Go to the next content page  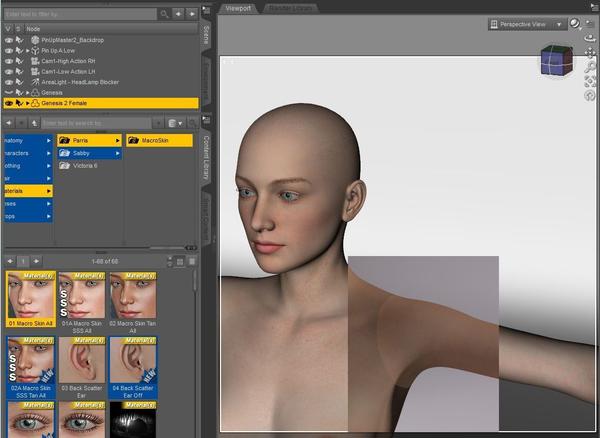[36, 262]
